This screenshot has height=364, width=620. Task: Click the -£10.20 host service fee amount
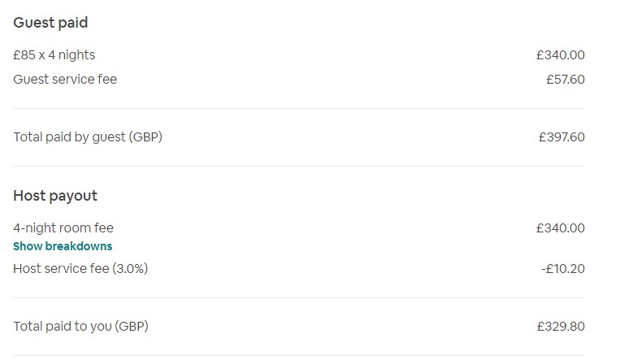click(562, 268)
